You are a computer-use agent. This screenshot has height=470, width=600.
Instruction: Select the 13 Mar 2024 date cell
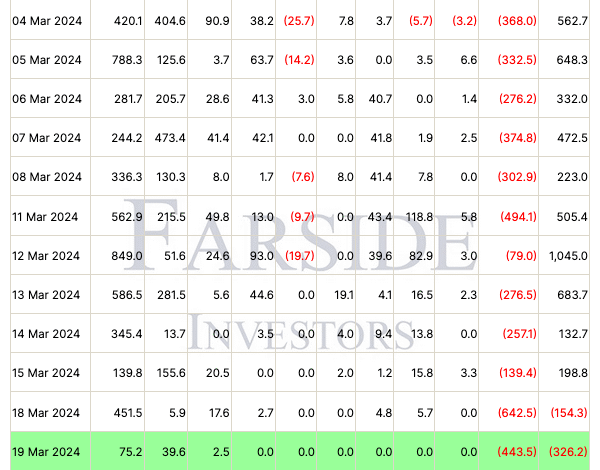point(46,295)
